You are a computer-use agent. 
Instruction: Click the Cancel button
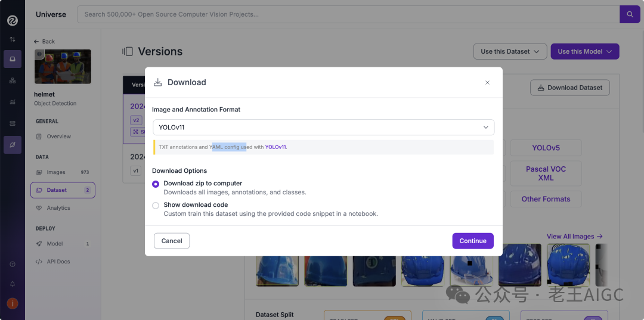click(172, 241)
